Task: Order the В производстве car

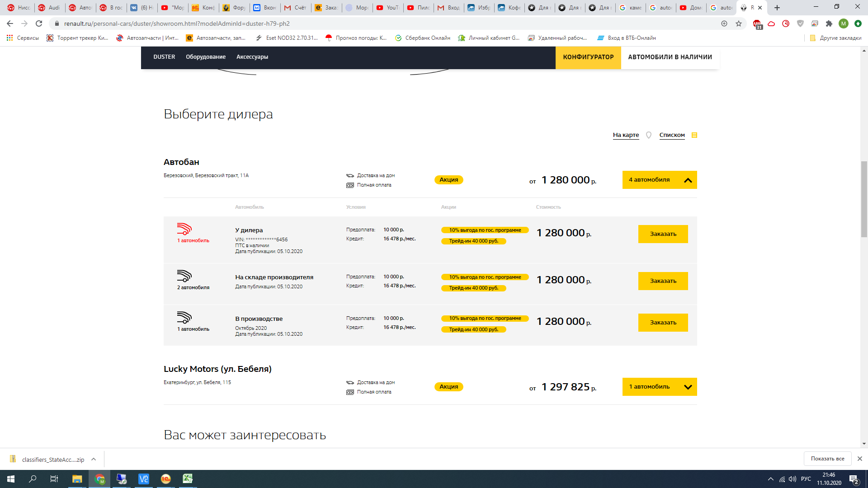Action: tap(663, 323)
